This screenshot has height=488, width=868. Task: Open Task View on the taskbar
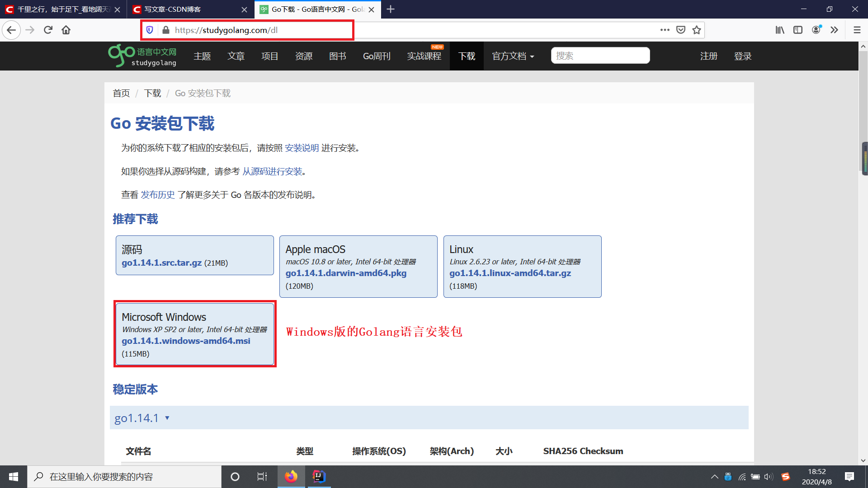click(x=262, y=477)
